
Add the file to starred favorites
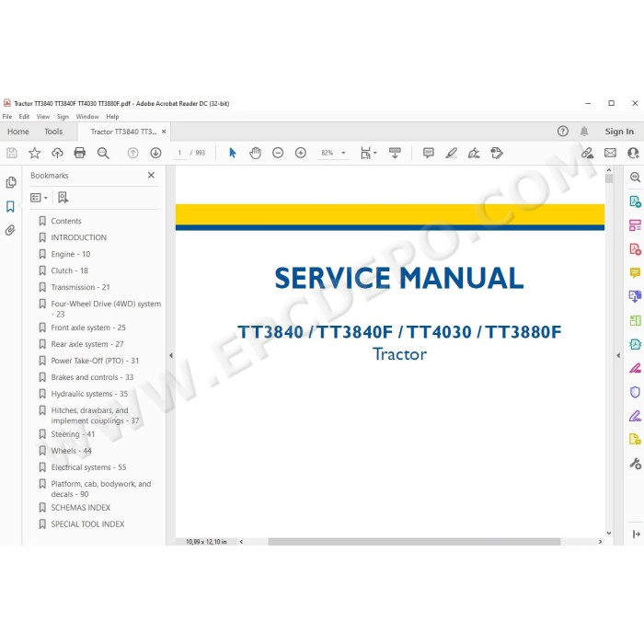coord(35,154)
